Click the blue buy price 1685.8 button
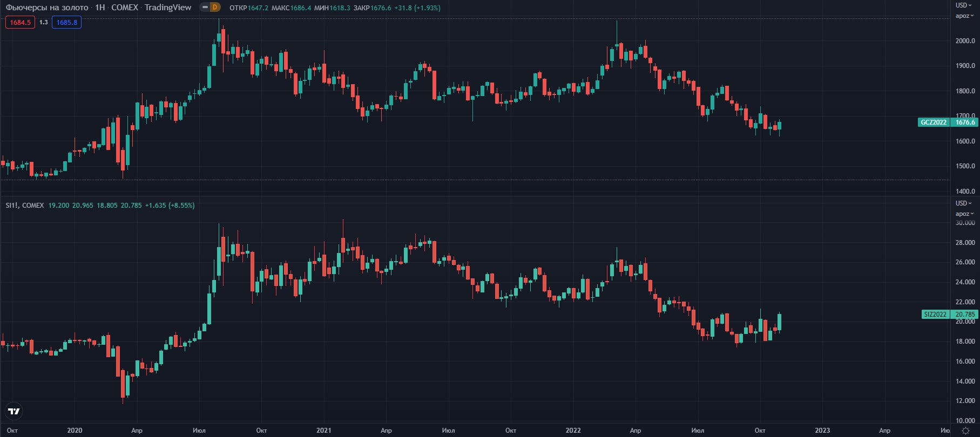980x437 pixels. (66, 22)
